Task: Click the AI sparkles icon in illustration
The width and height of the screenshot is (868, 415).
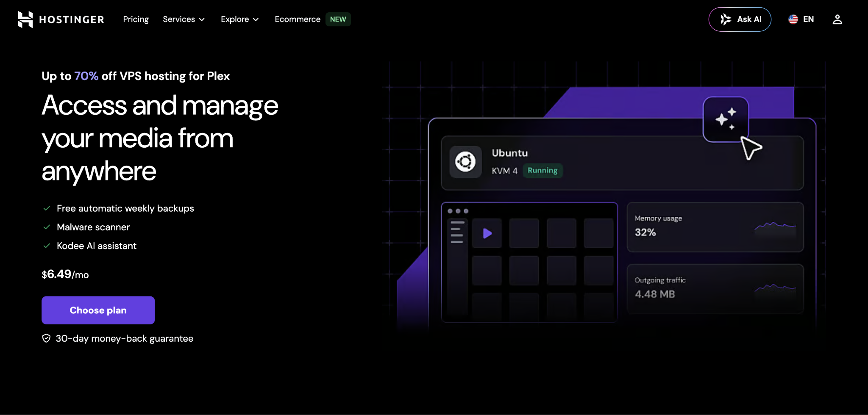Action: click(x=726, y=119)
